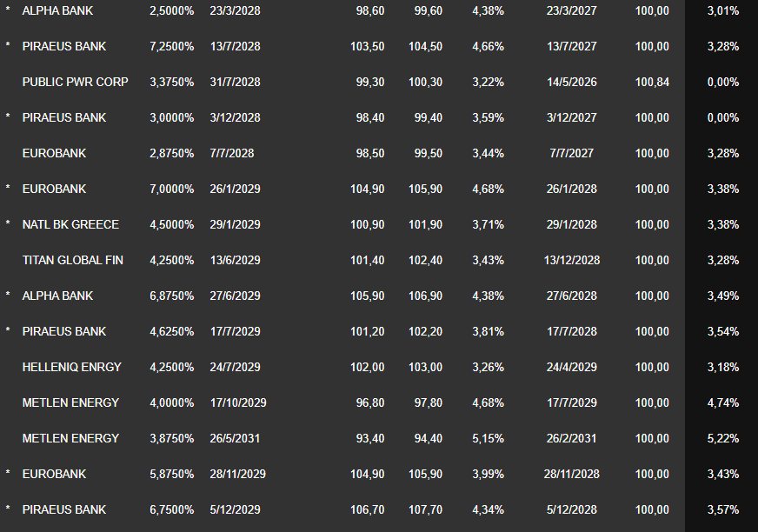Click the 3,01% value in last column
Screen dimensions: 758x532
[x=723, y=10]
